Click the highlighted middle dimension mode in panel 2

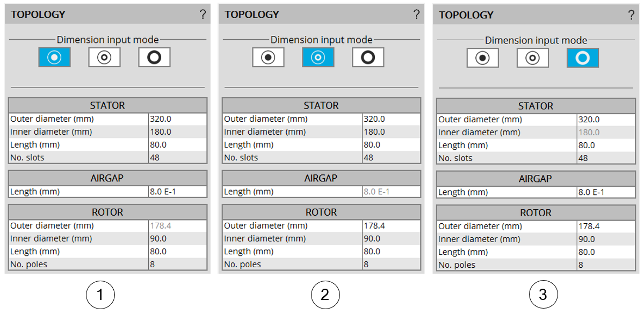318,57
